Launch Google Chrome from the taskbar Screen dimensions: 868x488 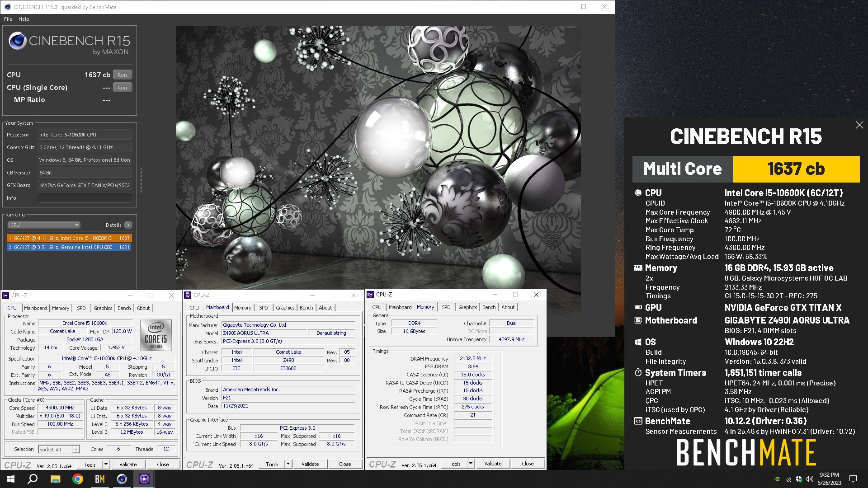point(78,479)
